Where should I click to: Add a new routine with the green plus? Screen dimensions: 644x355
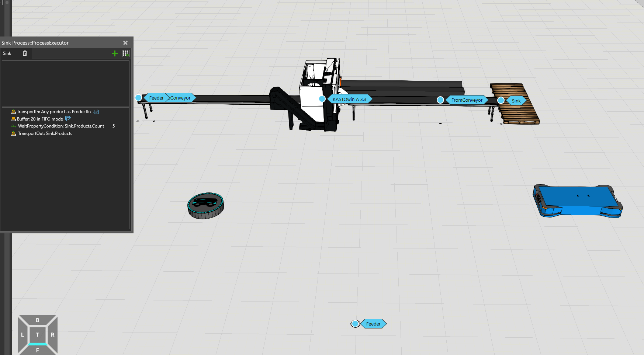click(115, 54)
